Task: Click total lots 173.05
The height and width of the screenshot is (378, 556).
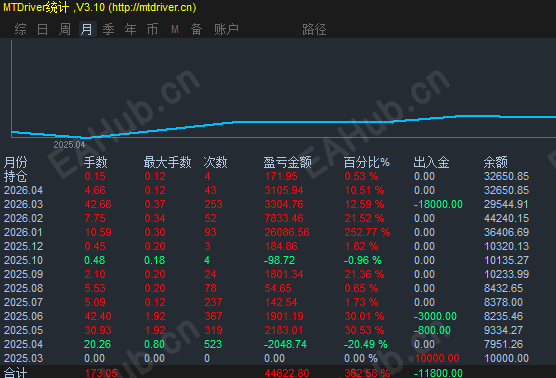Action: point(101,373)
